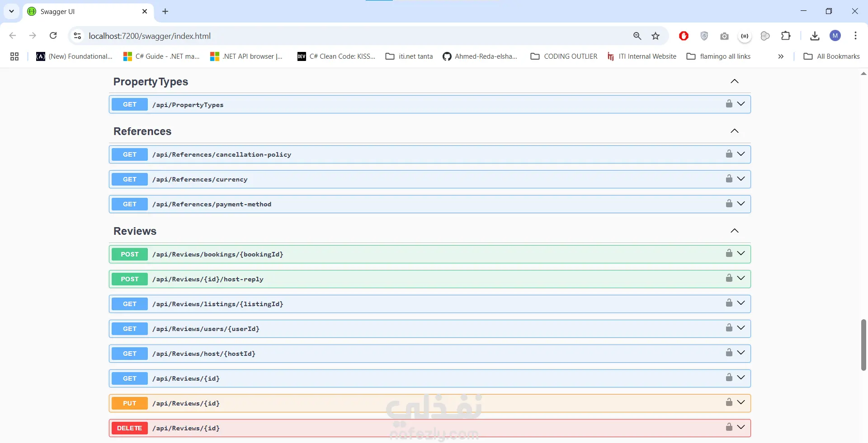Click the References section heading
868x443 pixels.
(x=142, y=131)
